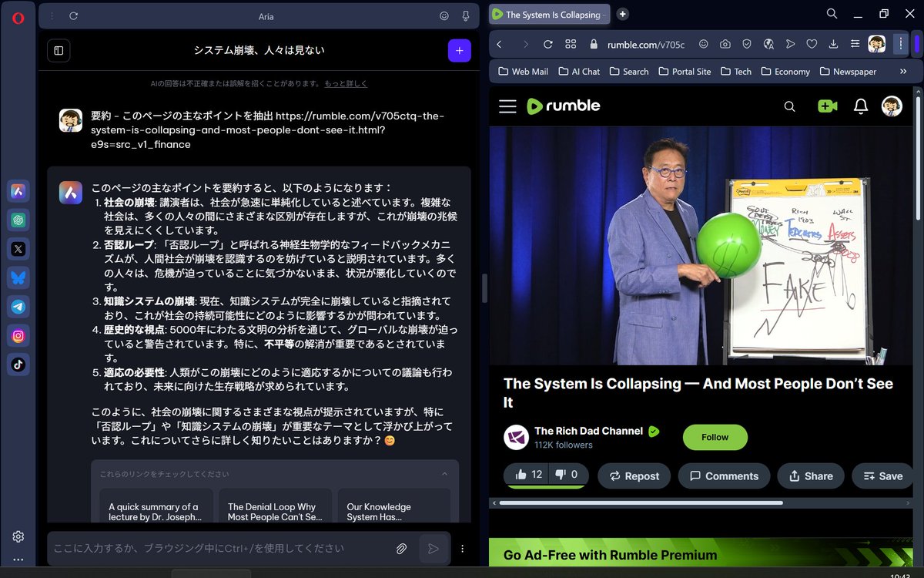The width and height of the screenshot is (924, 578).
Task: Open Rumble hamburger navigation menu
Action: [507, 106]
